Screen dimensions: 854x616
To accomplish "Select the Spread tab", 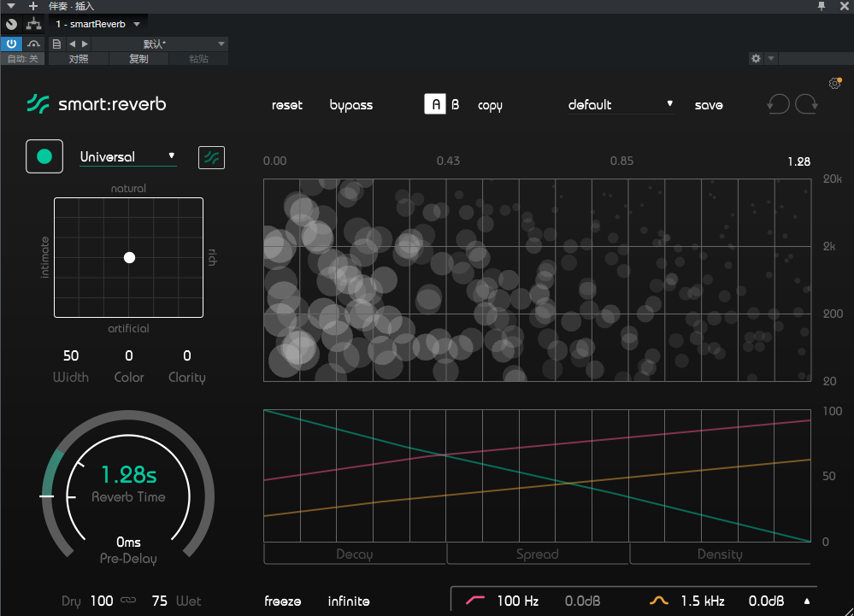I will pos(538,554).
